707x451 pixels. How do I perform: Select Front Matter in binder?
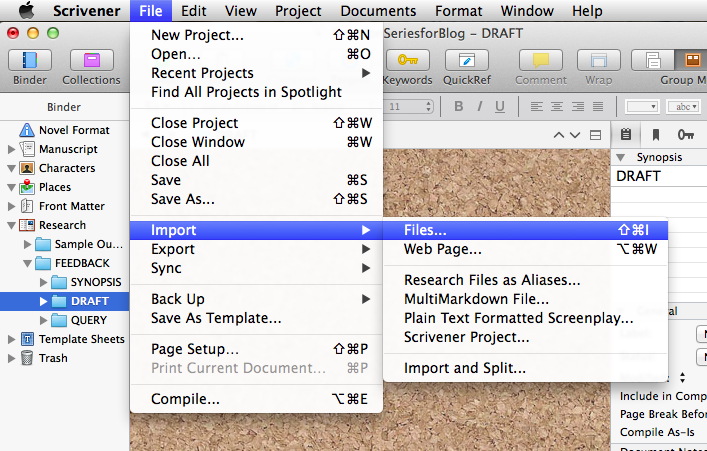tap(72, 206)
